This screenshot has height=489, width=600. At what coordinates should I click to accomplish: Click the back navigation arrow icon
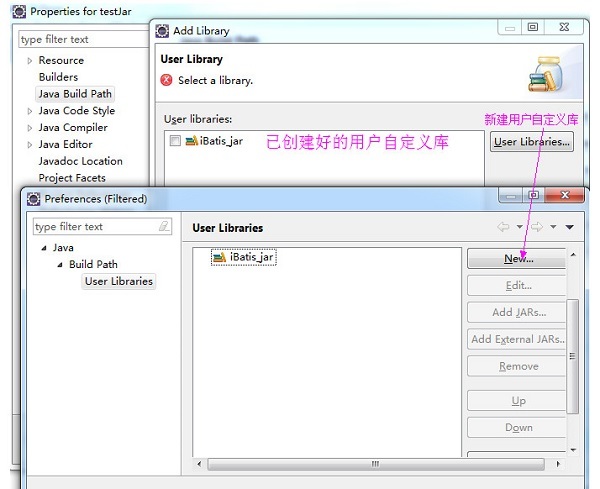tap(503, 227)
